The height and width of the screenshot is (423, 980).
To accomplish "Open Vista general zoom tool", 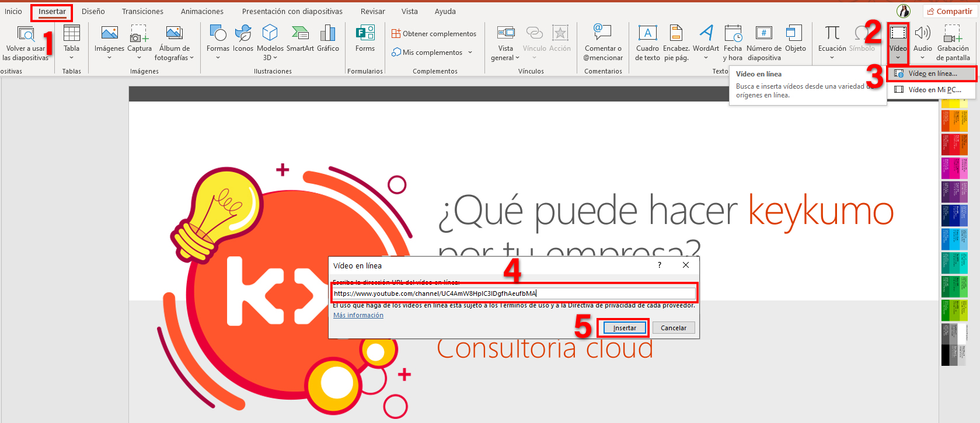I will click(505, 42).
